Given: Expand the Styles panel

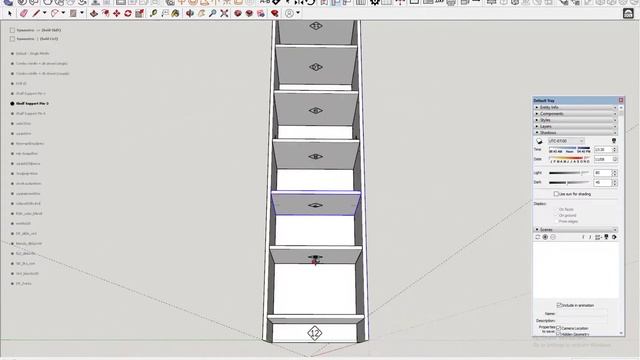Looking at the screenshot, I should 576,120.
